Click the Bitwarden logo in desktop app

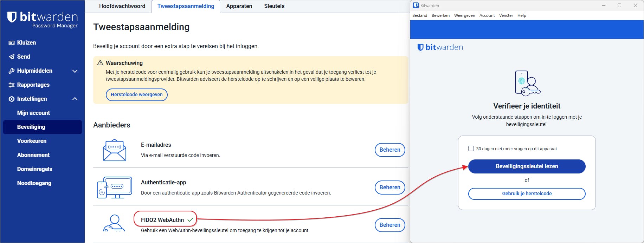tap(440, 47)
